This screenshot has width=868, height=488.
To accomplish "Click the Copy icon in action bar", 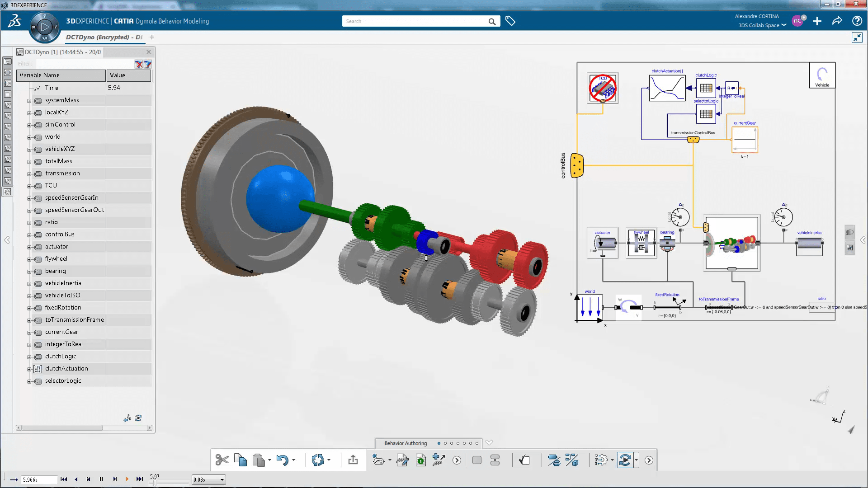I will [x=241, y=460].
